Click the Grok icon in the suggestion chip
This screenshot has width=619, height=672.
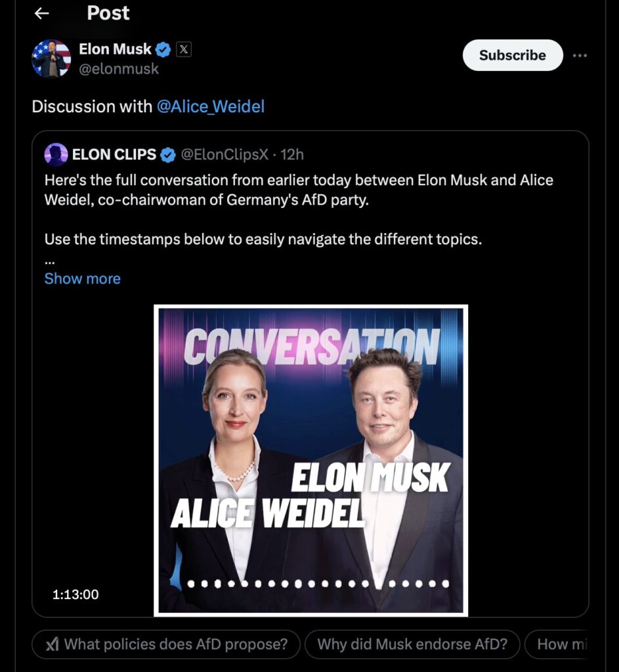pyautogui.click(x=53, y=644)
